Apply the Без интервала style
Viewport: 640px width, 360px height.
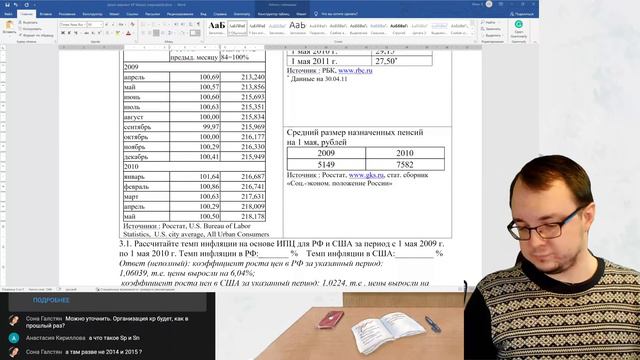click(257, 28)
